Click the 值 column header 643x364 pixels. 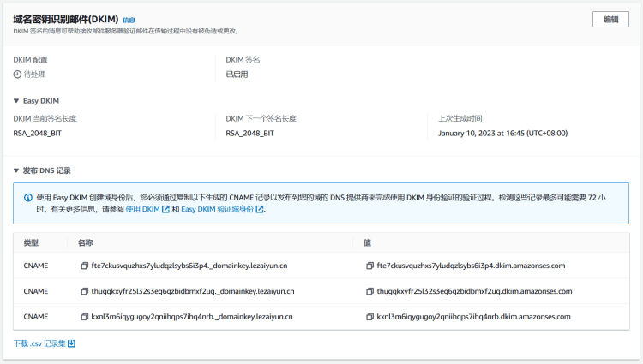pos(367,242)
